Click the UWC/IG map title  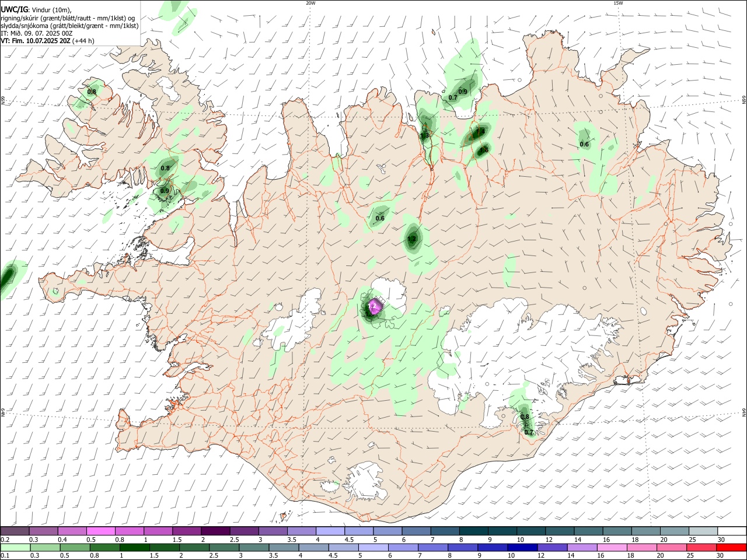pos(14,9)
